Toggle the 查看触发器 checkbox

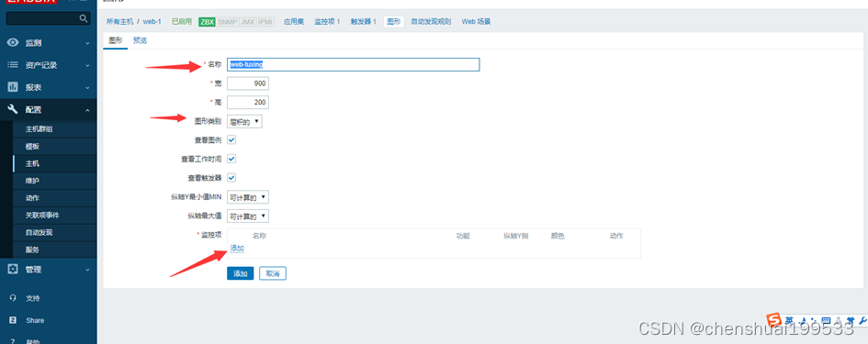coord(232,178)
